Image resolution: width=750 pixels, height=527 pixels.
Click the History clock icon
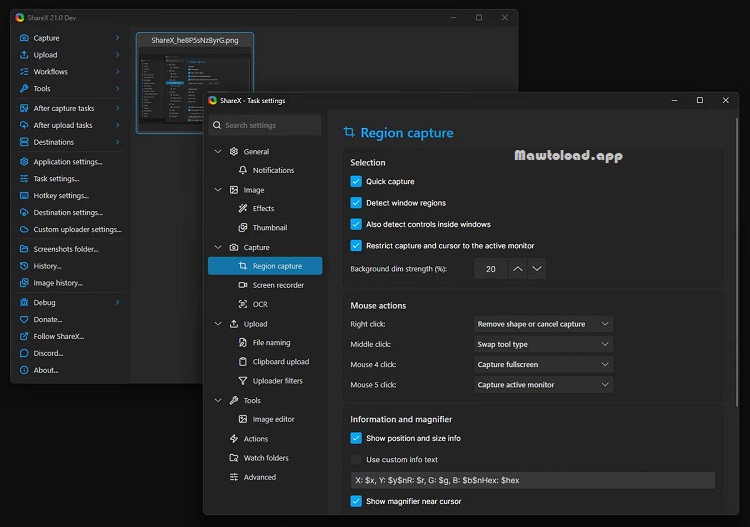tap(24, 266)
